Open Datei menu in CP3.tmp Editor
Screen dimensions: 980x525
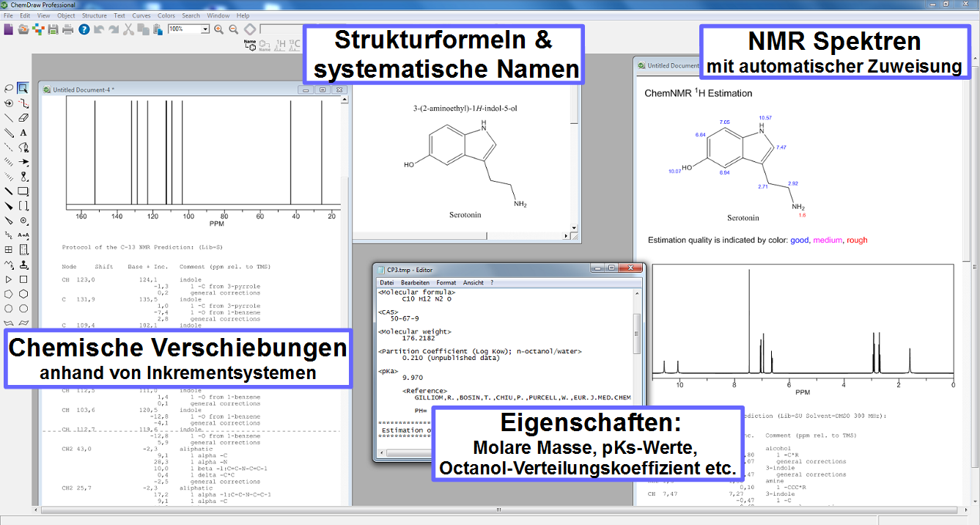(387, 282)
